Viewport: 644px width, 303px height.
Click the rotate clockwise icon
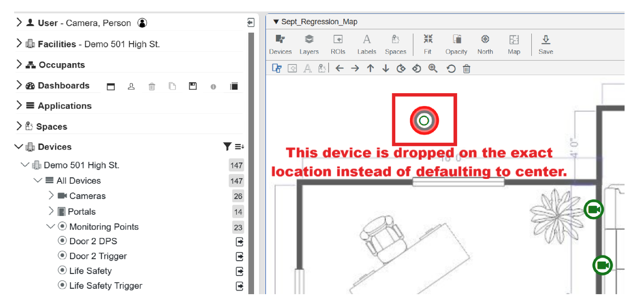pyautogui.click(x=401, y=68)
